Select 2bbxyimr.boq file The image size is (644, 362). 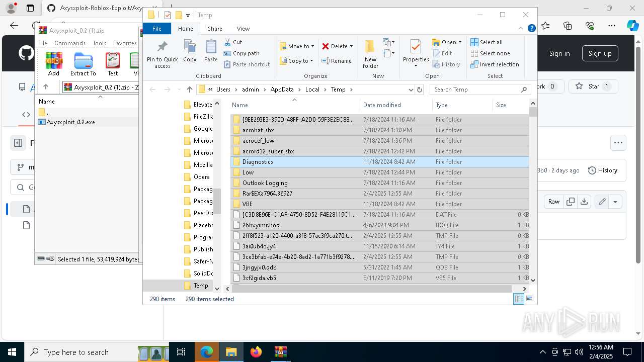(380, 225)
